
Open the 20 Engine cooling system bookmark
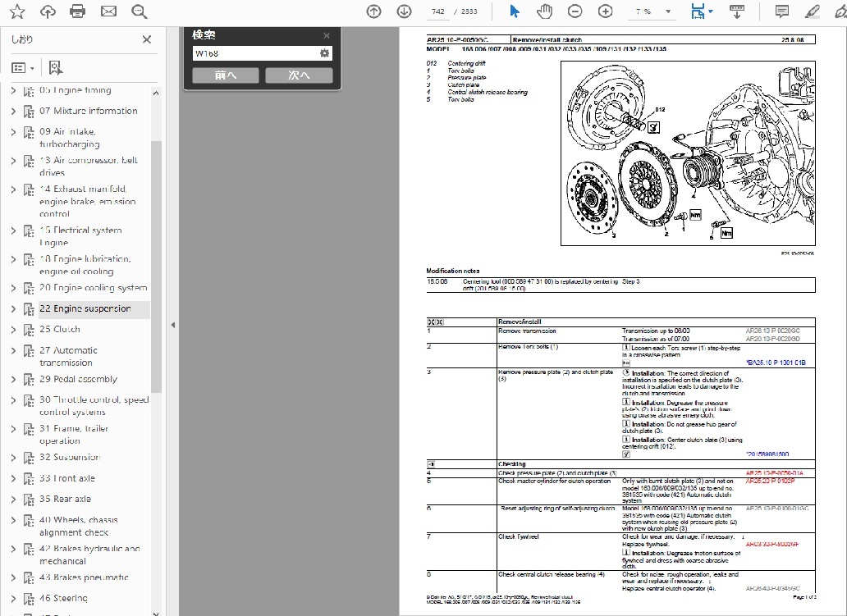point(93,288)
